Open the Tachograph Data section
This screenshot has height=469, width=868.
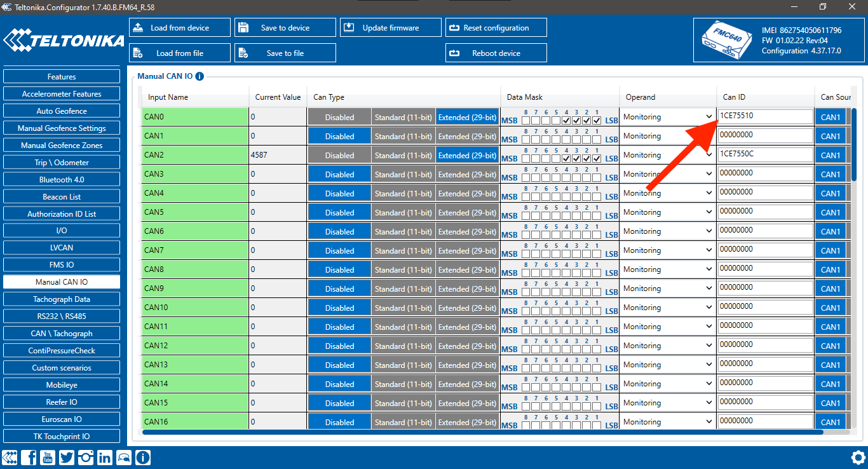point(62,299)
